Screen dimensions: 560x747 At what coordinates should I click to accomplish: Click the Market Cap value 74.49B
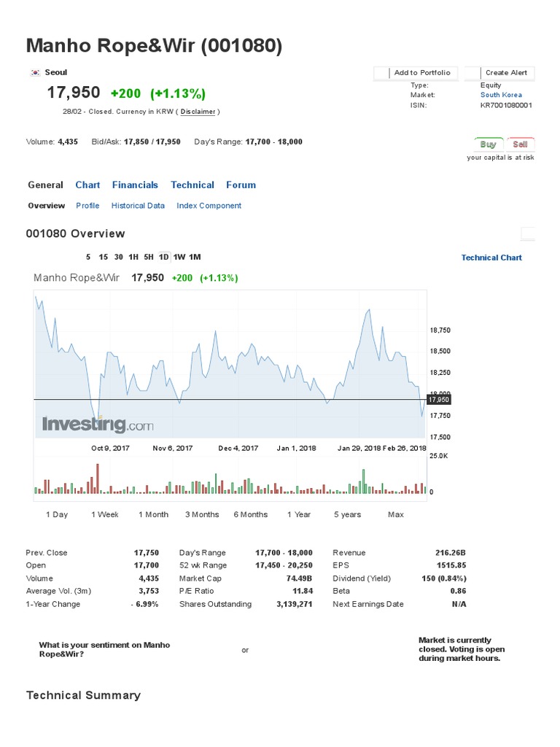[299, 578]
